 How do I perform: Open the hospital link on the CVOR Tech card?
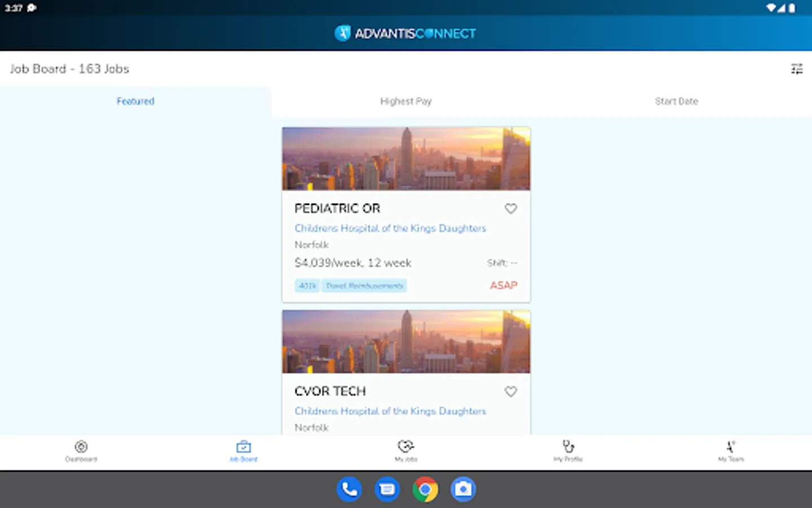point(390,411)
